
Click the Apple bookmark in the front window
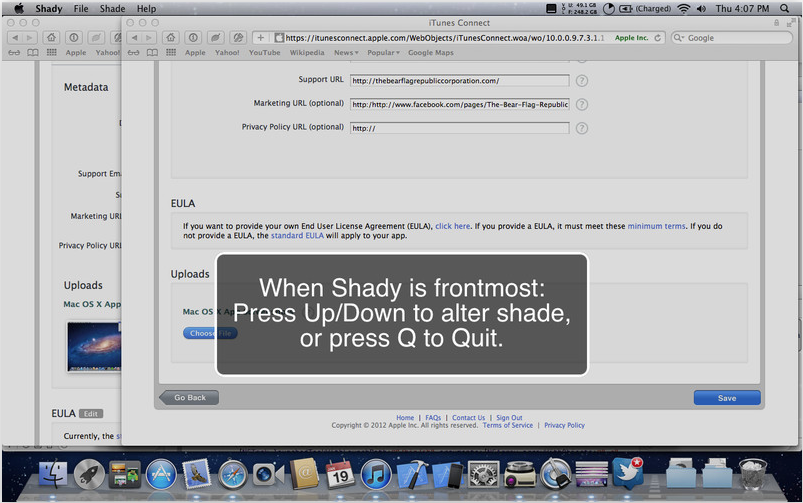(195, 53)
